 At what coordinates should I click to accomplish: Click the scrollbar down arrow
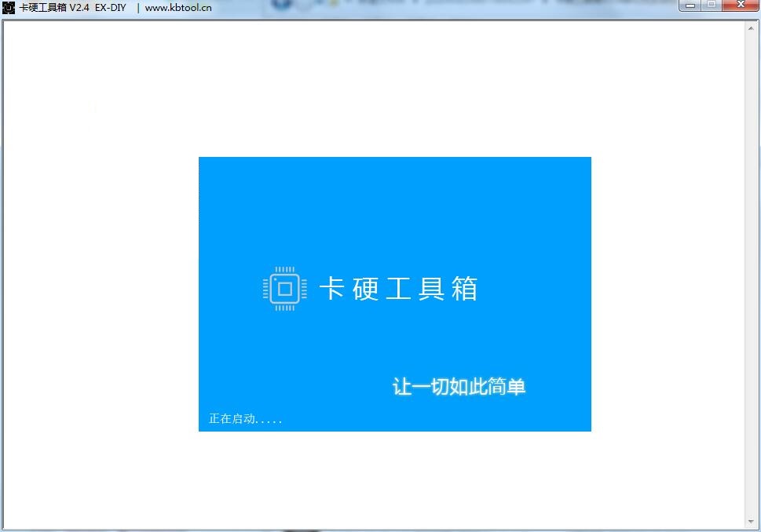[x=751, y=522]
